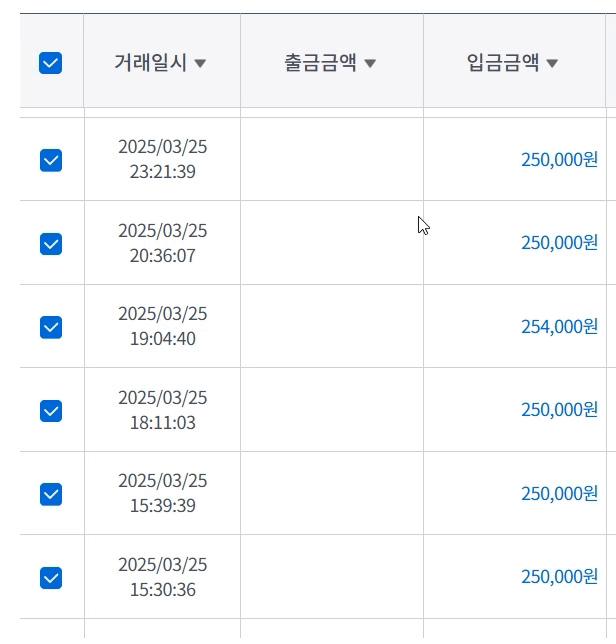Image resolution: width=616 pixels, height=644 pixels.
Task: Expand the 입금금액 sort arrow
Action: point(552,64)
